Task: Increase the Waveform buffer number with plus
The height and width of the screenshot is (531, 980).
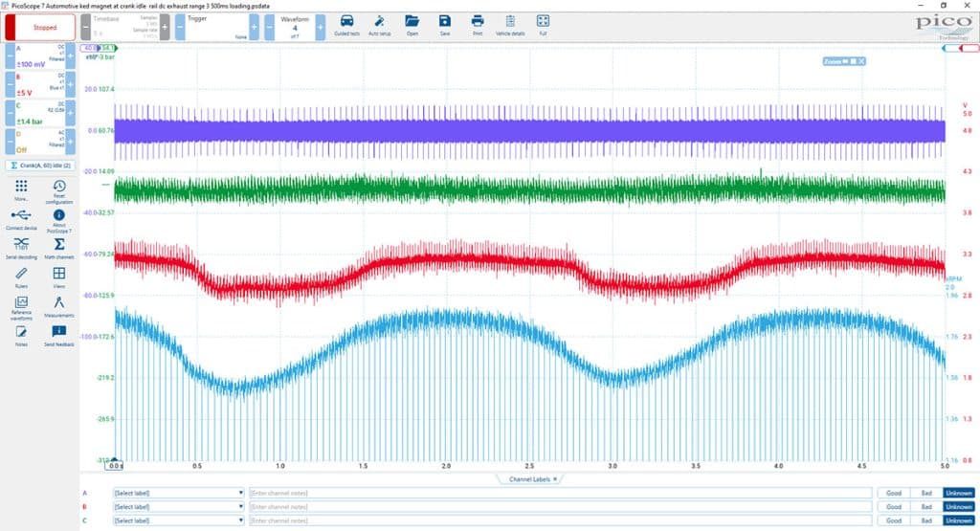Action: pyautogui.click(x=320, y=28)
